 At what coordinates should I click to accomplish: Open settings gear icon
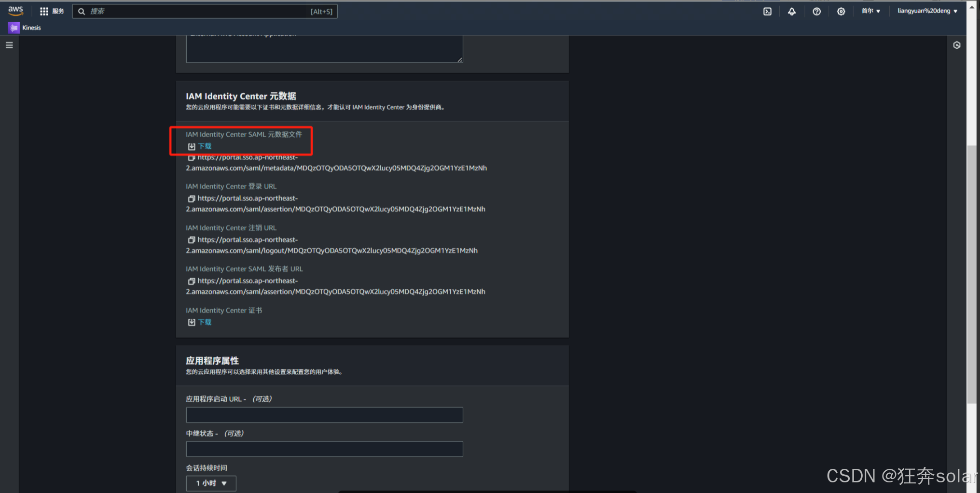841,11
